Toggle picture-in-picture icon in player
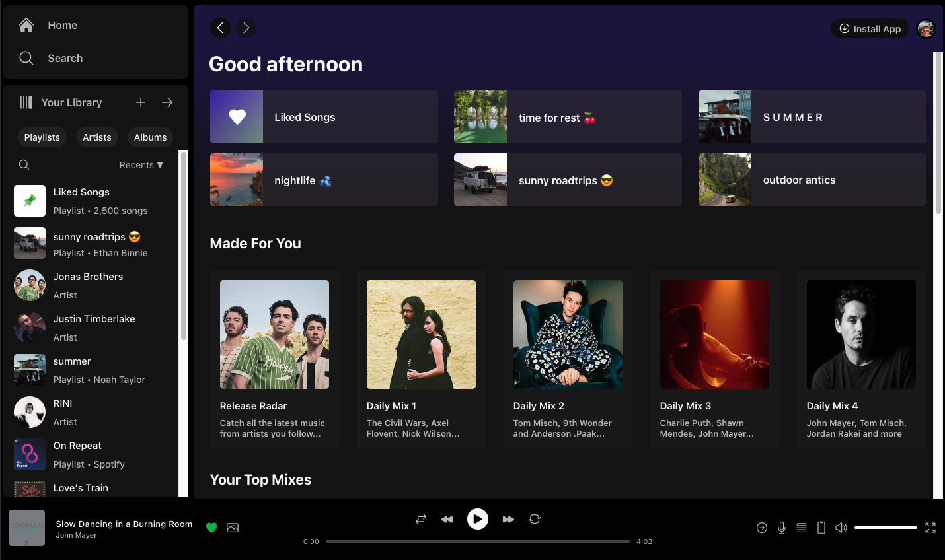The image size is (945, 560). click(x=233, y=527)
